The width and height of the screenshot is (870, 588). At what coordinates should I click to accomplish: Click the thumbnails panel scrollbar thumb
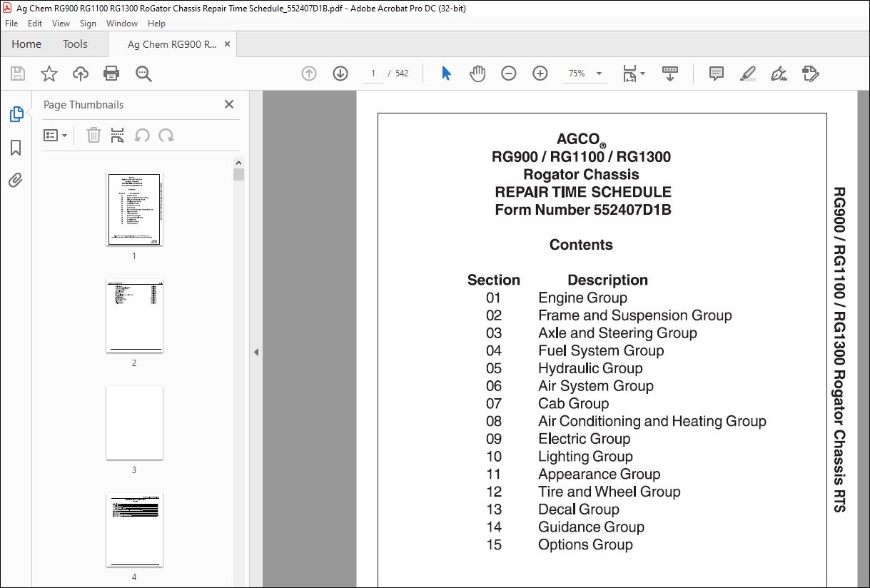point(238,174)
